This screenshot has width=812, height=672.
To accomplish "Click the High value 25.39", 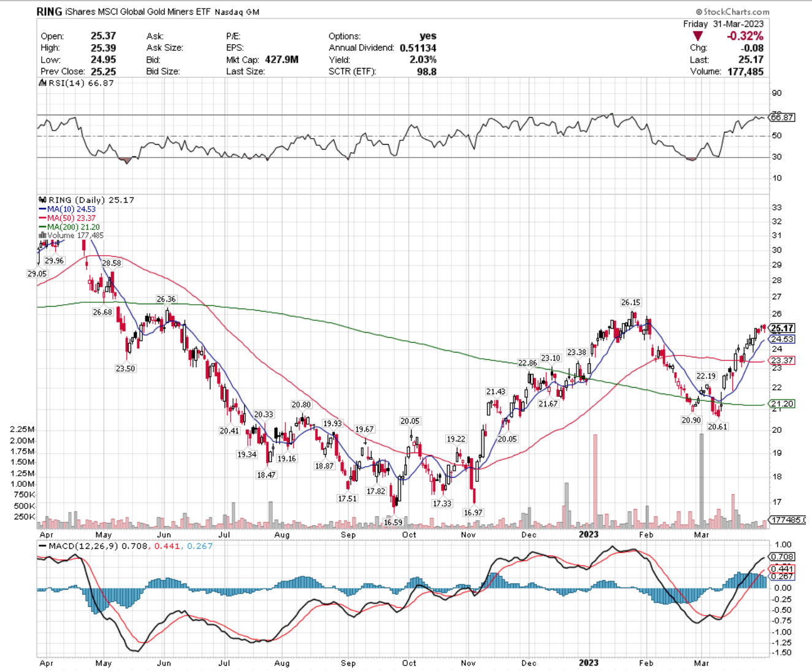I will point(103,48).
